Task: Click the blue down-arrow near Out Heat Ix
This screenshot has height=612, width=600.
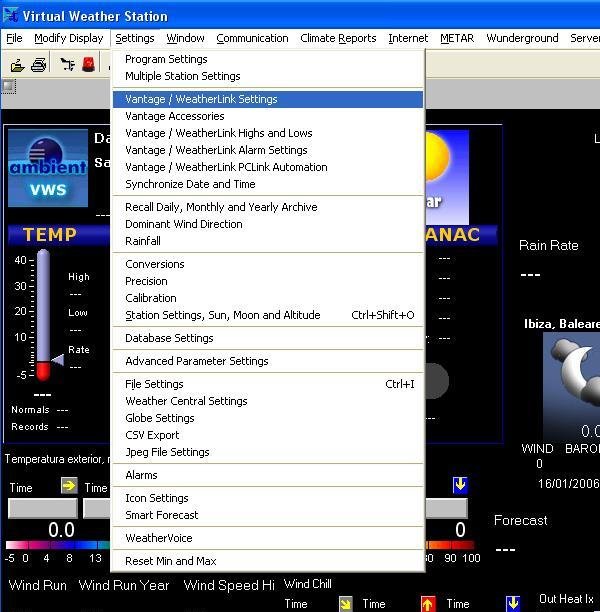Action: click(513, 603)
